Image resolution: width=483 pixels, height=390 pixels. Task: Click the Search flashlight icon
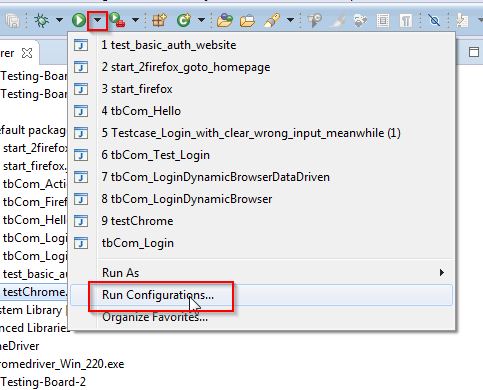click(x=272, y=20)
